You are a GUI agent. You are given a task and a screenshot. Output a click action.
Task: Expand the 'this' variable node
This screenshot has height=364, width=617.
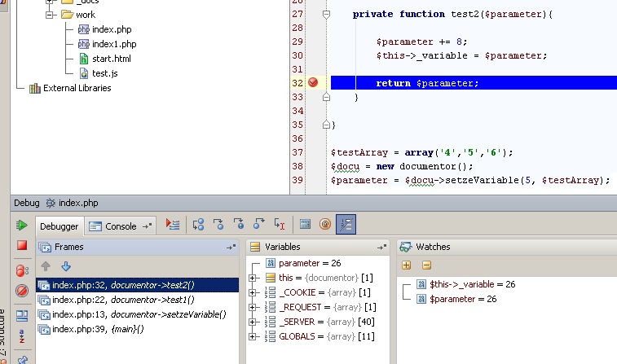pyautogui.click(x=253, y=278)
